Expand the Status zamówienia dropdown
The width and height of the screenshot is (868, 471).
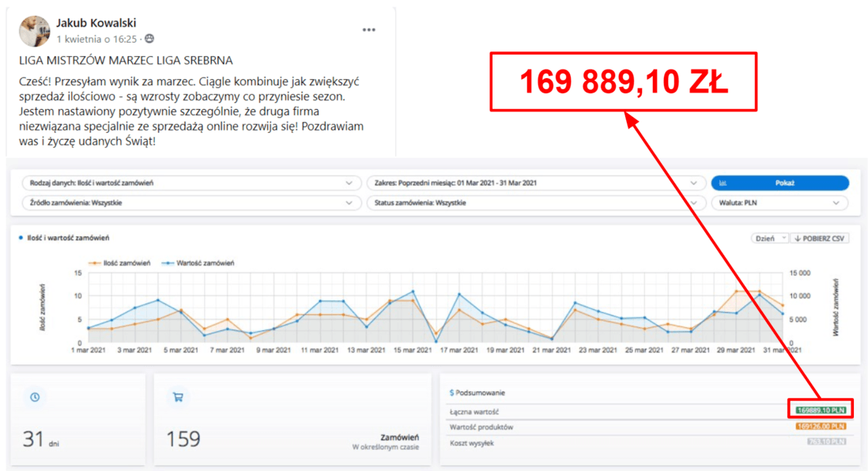click(534, 203)
